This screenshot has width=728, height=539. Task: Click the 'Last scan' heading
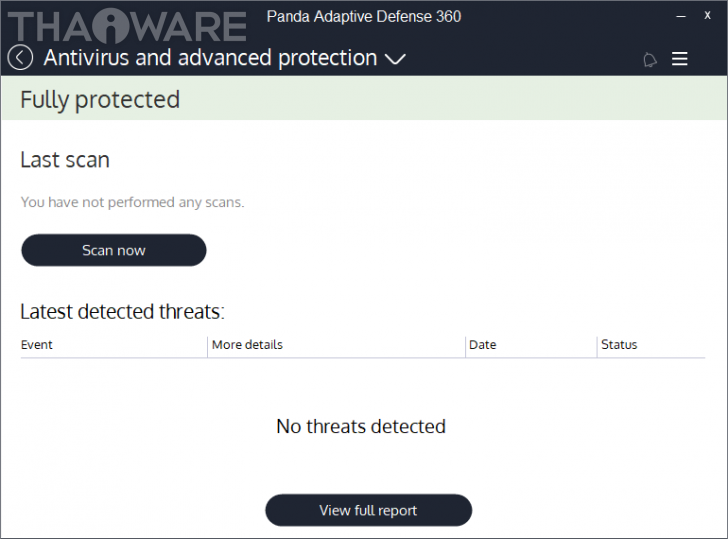point(65,160)
